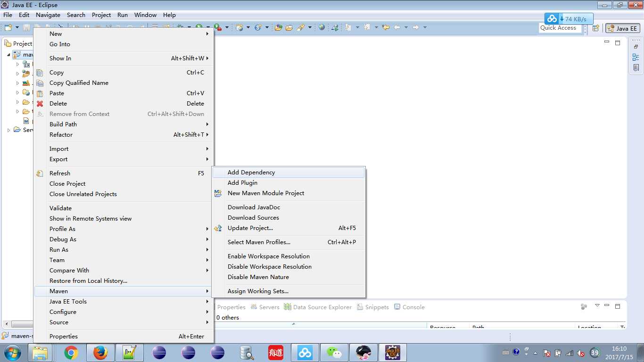Screen dimensions: 644x362
Task: Click the Forward navigation arrow
Action: [x=415, y=27]
